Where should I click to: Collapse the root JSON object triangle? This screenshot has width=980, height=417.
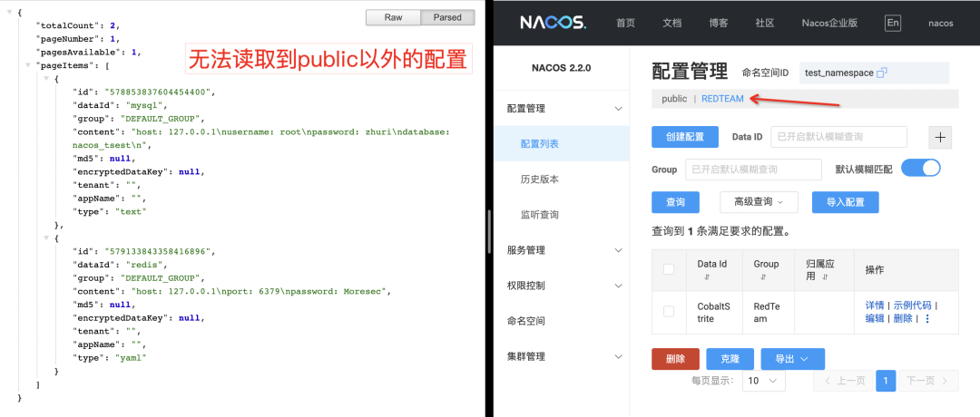9,13
